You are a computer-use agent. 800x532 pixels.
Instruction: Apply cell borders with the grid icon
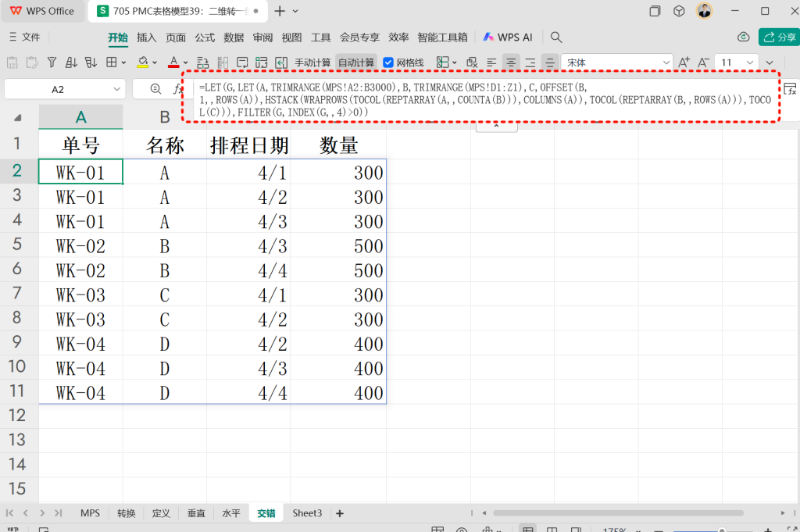pyautogui.click(x=111, y=62)
